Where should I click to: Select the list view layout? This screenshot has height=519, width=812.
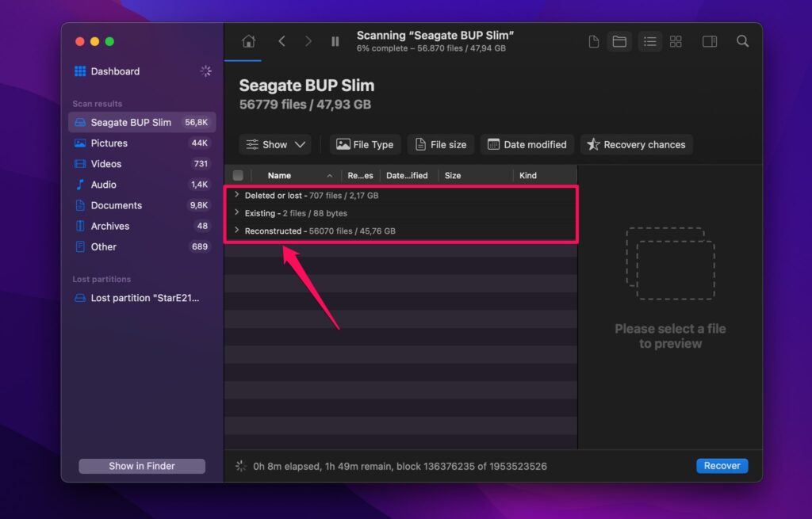650,41
